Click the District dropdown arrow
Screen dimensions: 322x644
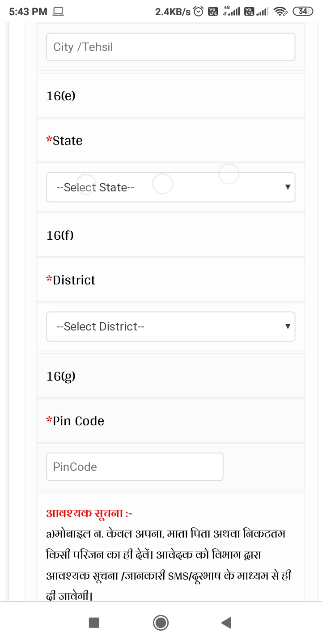tap(288, 327)
